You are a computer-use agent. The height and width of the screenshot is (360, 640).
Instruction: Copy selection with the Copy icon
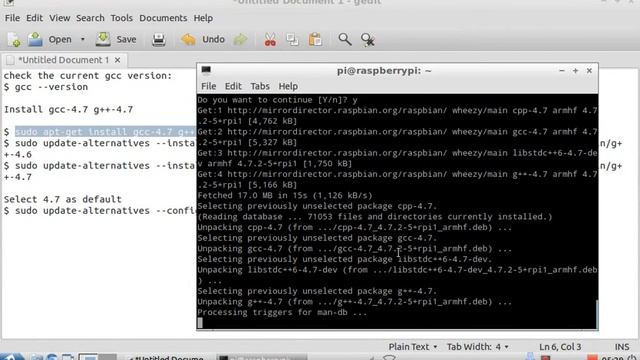(x=292, y=40)
